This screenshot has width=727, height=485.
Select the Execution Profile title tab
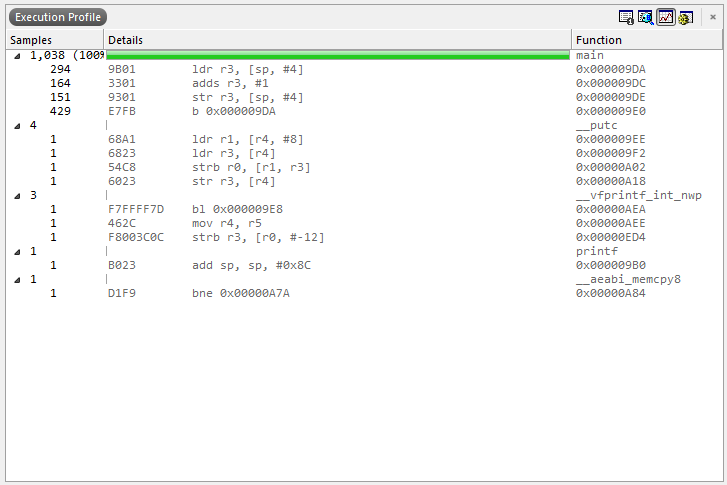pos(57,18)
